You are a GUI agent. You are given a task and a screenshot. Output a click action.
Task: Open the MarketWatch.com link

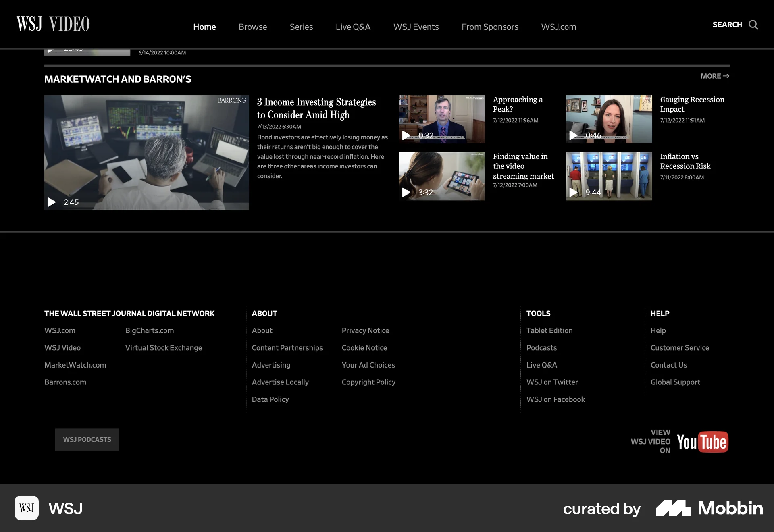tap(75, 365)
